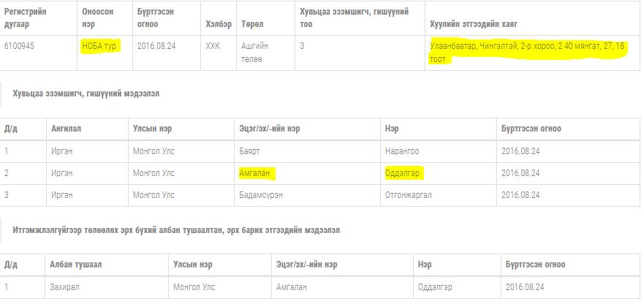Select the Оноосон нэр column header

(x=100, y=18)
